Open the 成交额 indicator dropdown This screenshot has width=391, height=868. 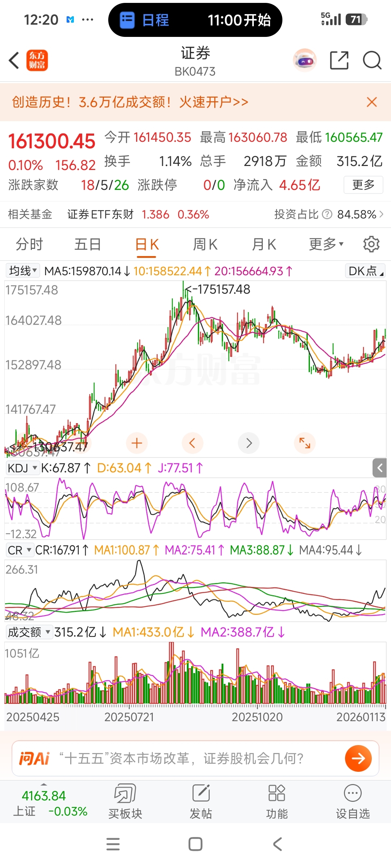point(29,632)
